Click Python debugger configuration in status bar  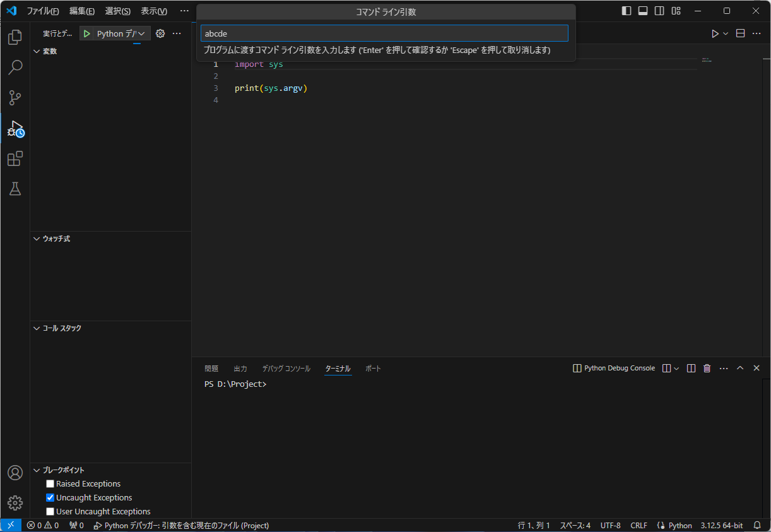181,525
